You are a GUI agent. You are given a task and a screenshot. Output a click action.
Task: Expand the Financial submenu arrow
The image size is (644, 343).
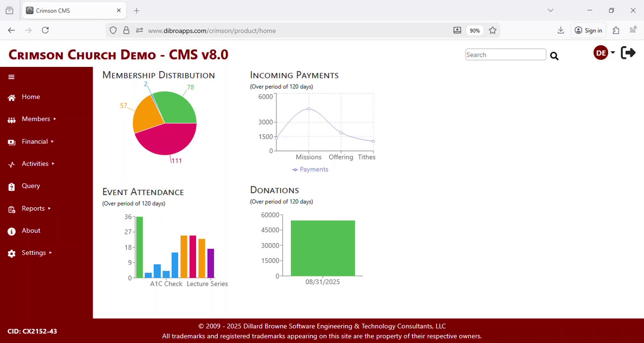coord(52,141)
